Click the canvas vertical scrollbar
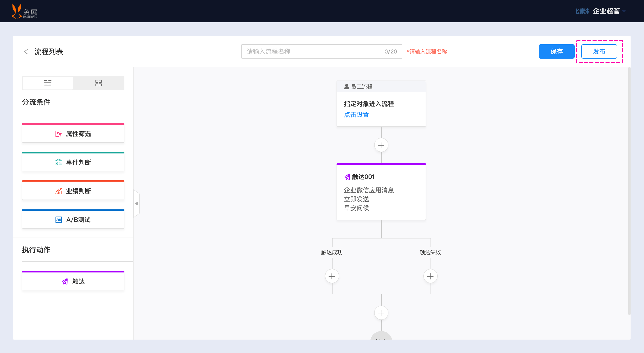 pyautogui.click(x=629, y=191)
